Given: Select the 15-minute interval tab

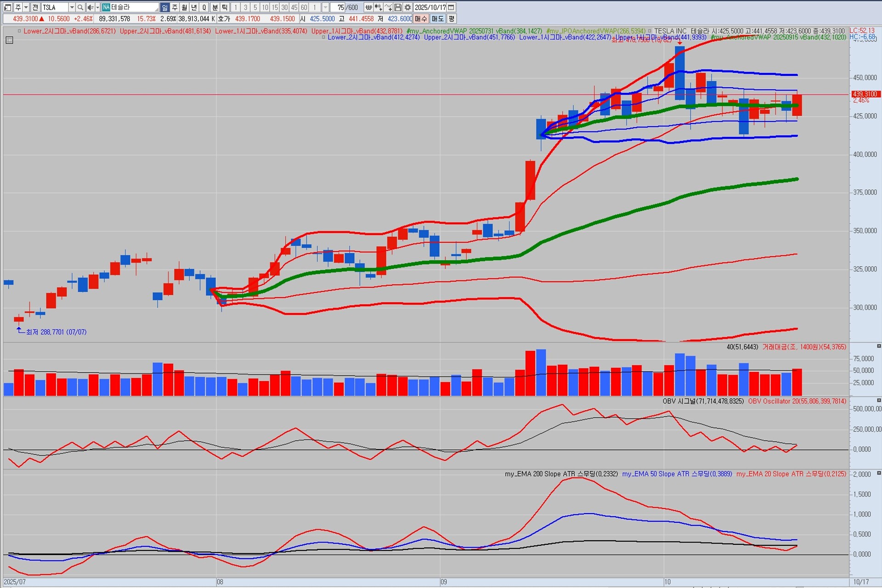Looking at the screenshot, I should (x=275, y=7).
